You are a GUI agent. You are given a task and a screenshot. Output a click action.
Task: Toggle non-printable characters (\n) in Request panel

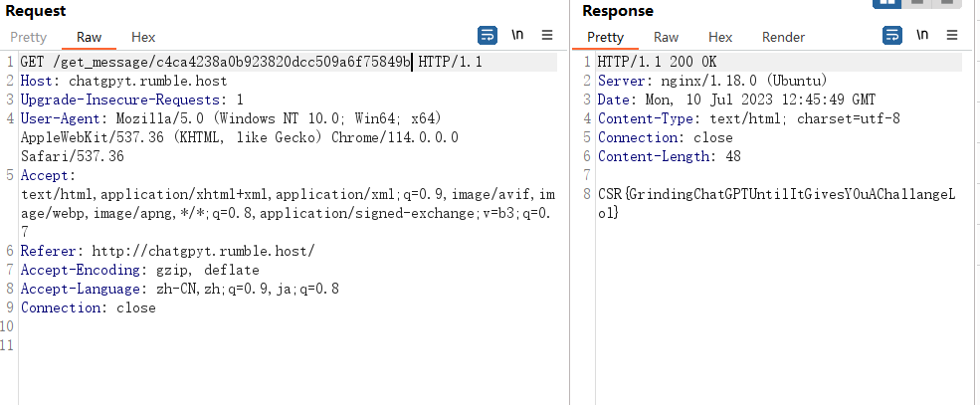click(517, 35)
